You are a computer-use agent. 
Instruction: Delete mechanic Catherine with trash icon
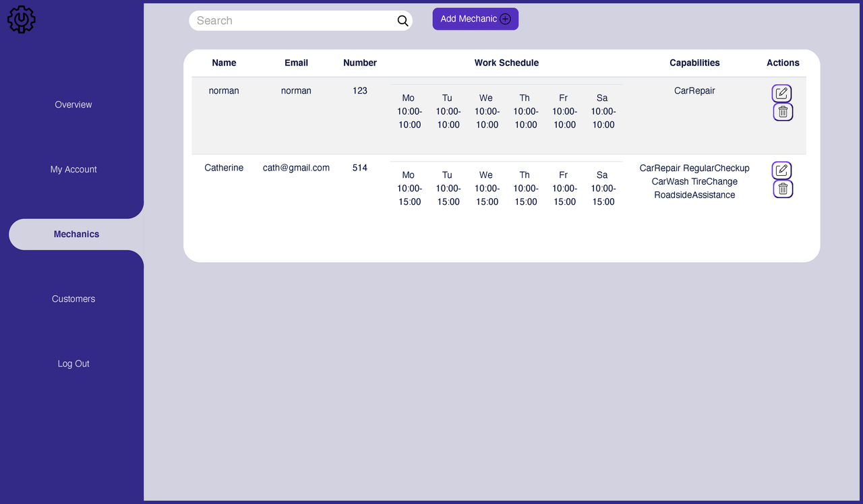click(783, 189)
